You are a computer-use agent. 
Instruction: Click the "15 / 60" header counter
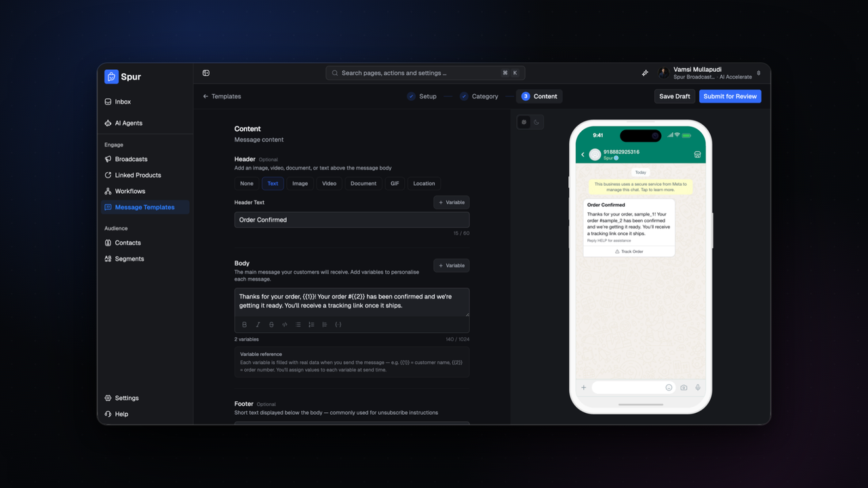(461, 233)
